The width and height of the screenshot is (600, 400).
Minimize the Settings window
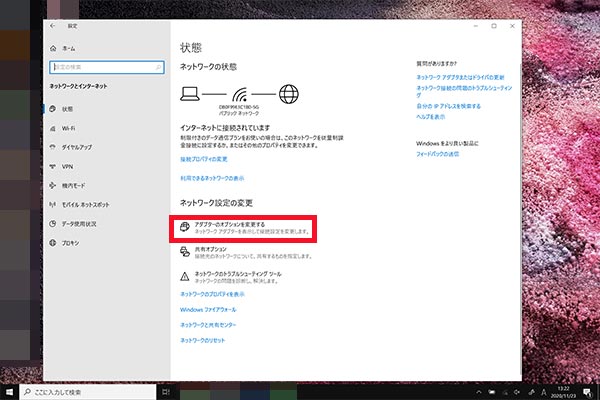(x=476, y=26)
